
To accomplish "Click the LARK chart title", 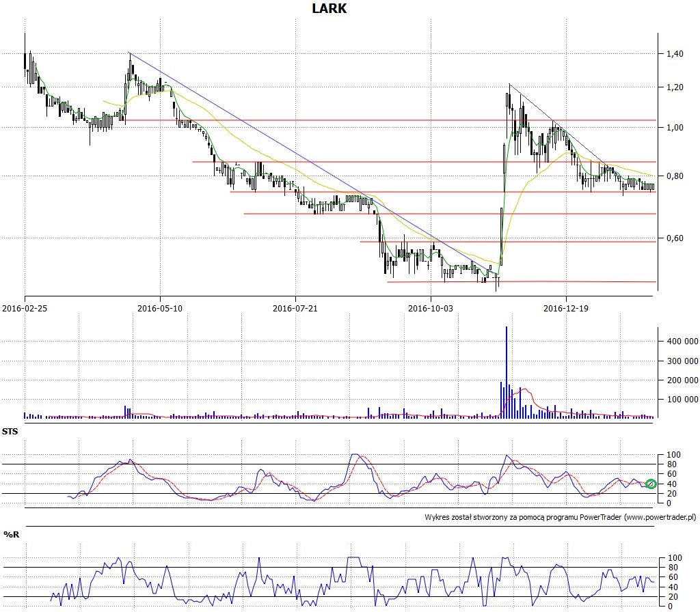I will 329,8.
